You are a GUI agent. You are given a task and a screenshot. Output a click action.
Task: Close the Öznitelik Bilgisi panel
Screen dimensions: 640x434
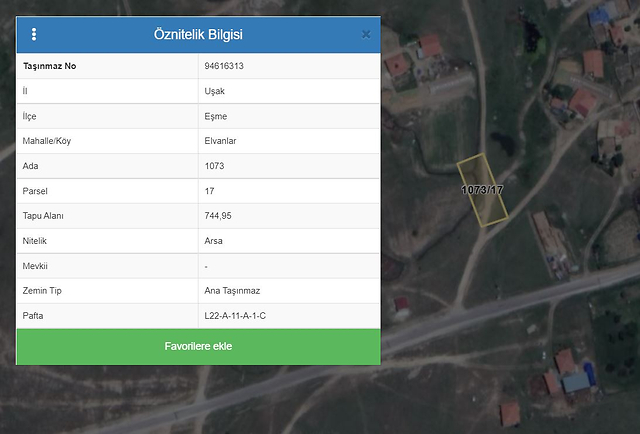tap(365, 34)
